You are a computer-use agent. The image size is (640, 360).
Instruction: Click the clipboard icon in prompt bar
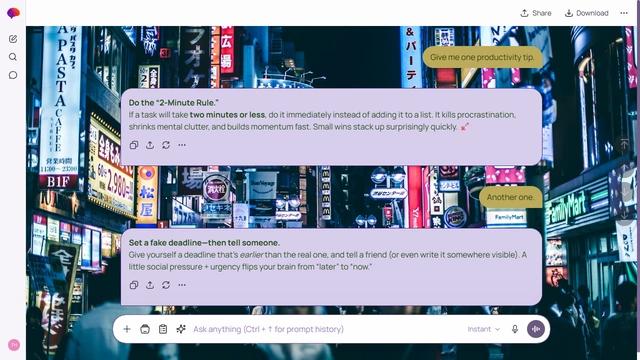tap(163, 329)
